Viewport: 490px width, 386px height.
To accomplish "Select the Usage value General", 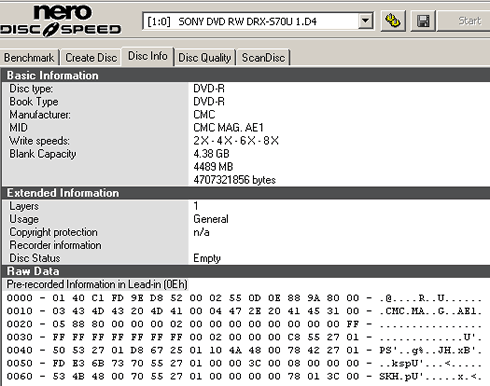I will pos(211,219).
